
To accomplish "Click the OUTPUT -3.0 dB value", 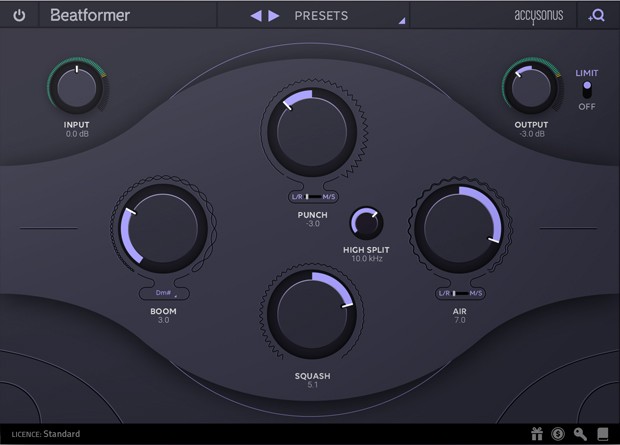I will coord(531,134).
